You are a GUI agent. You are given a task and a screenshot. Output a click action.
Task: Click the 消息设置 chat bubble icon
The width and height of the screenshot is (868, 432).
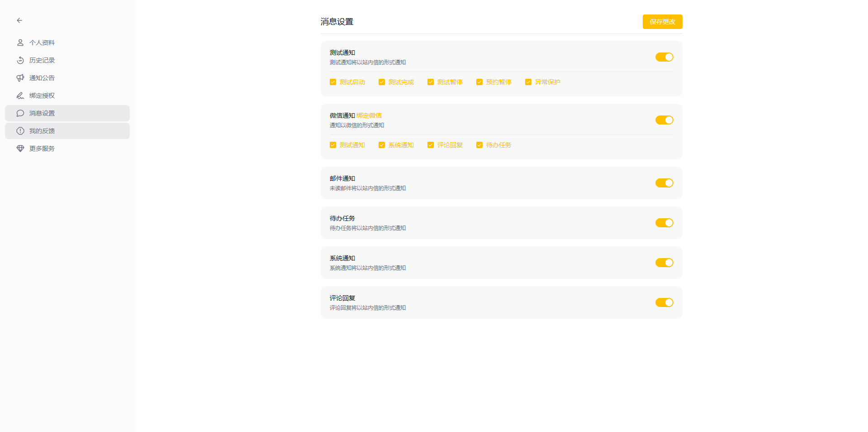coord(20,113)
